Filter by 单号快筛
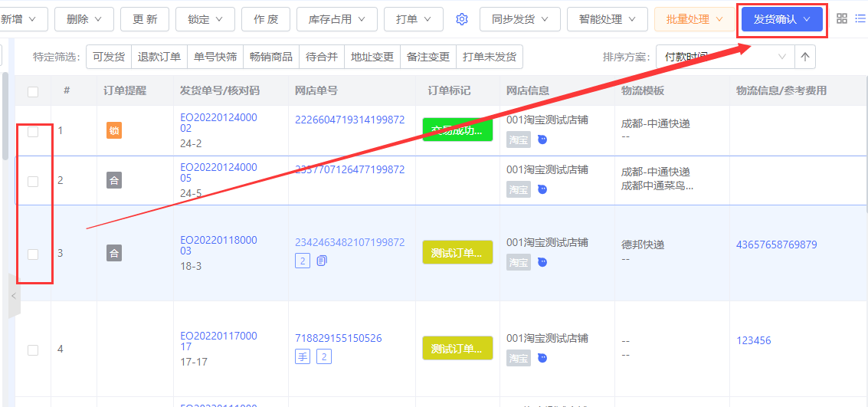868x407 pixels. pos(215,57)
